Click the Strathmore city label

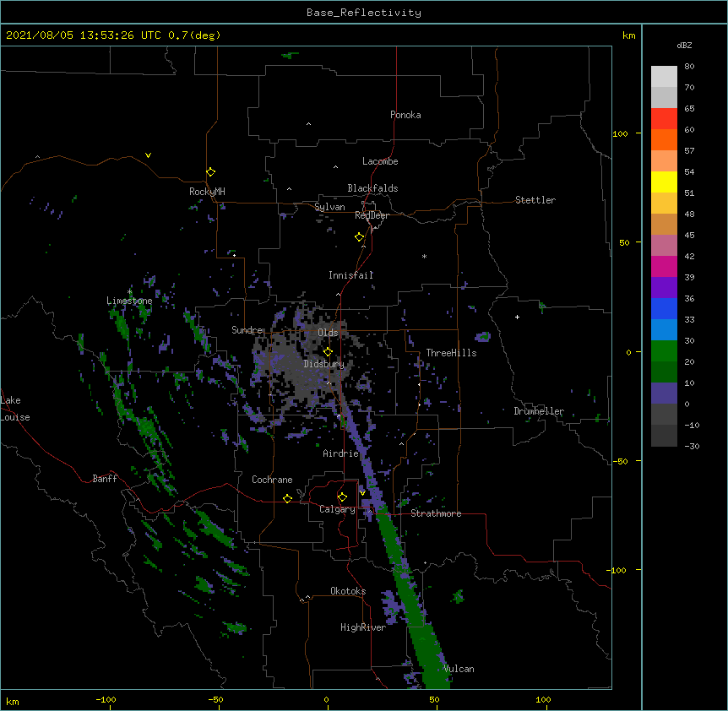pos(436,513)
